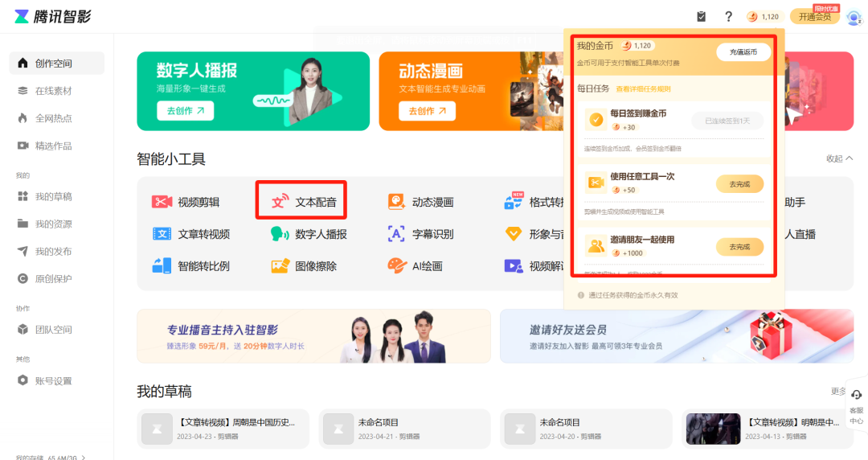Image resolution: width=868 pixels, height=460 pixels.
Task: Open the 未命名项目 draft dated 2023-04-20
Action: [586, 429]
